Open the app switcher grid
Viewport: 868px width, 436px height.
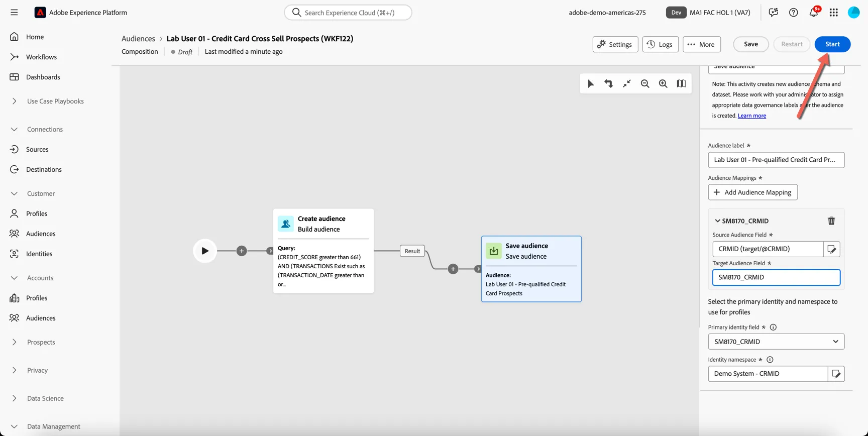833,13
